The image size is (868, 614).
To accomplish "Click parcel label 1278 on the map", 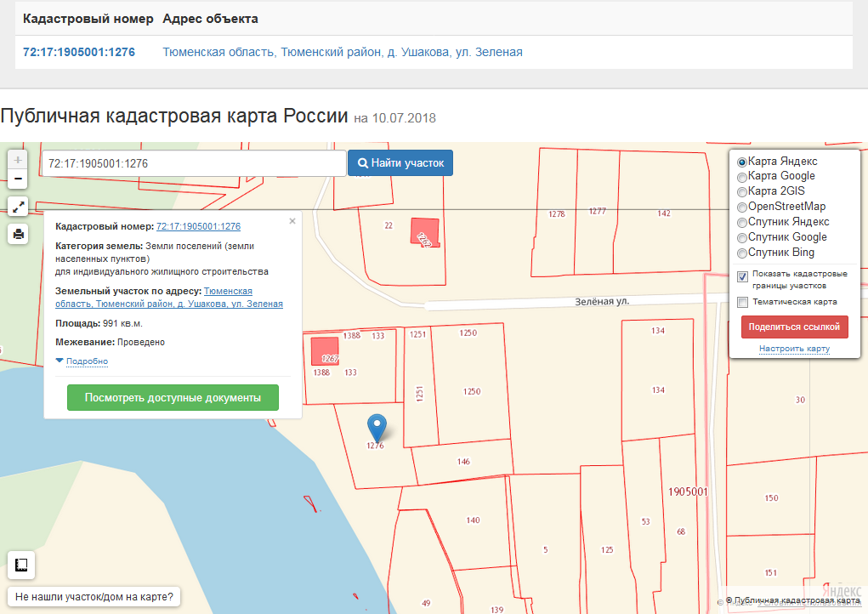I will (x=556, y=213).
